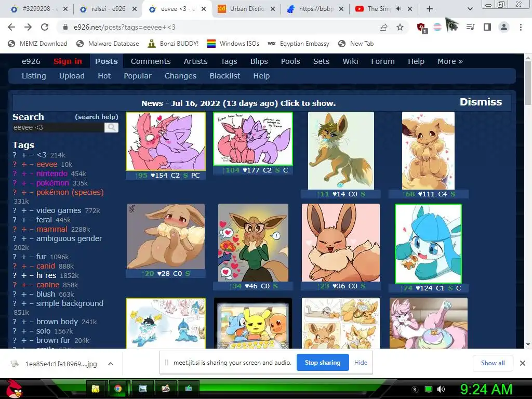Open Angry Birds start button on taskbar

(14, 389)
